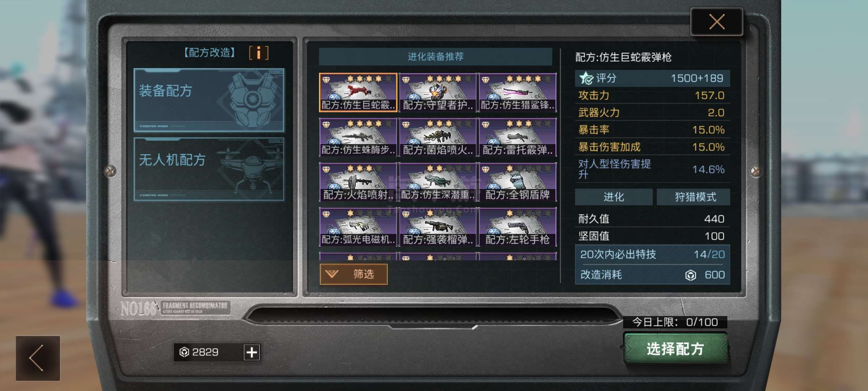Open the orange info icon beside 配方改造

[x=259, y=53]
